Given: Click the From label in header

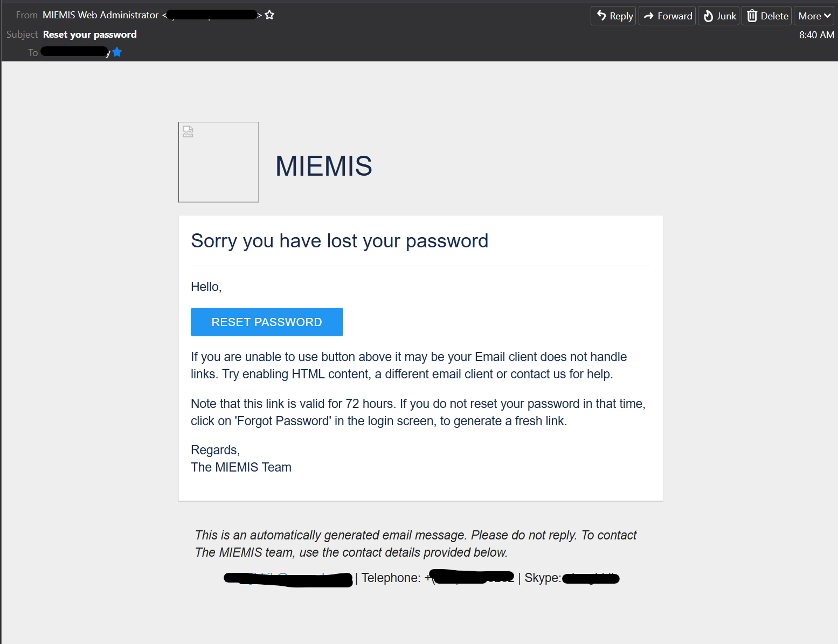Looking at the screenshot, I should [26, 15].
